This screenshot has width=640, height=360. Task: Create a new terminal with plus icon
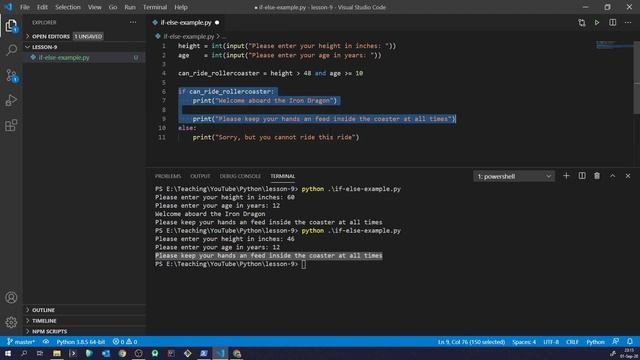566,176
